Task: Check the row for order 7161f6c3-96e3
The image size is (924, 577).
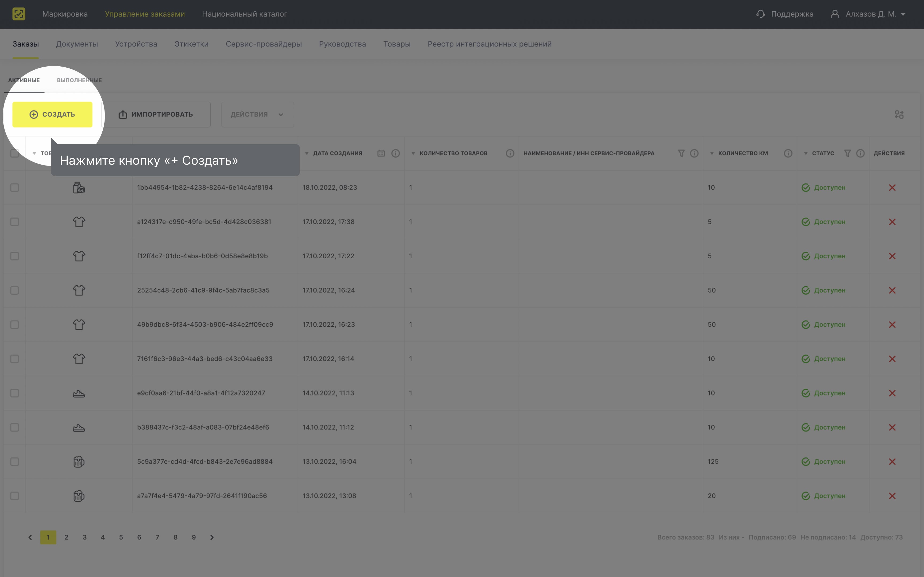Action: (x=14, y=359)
